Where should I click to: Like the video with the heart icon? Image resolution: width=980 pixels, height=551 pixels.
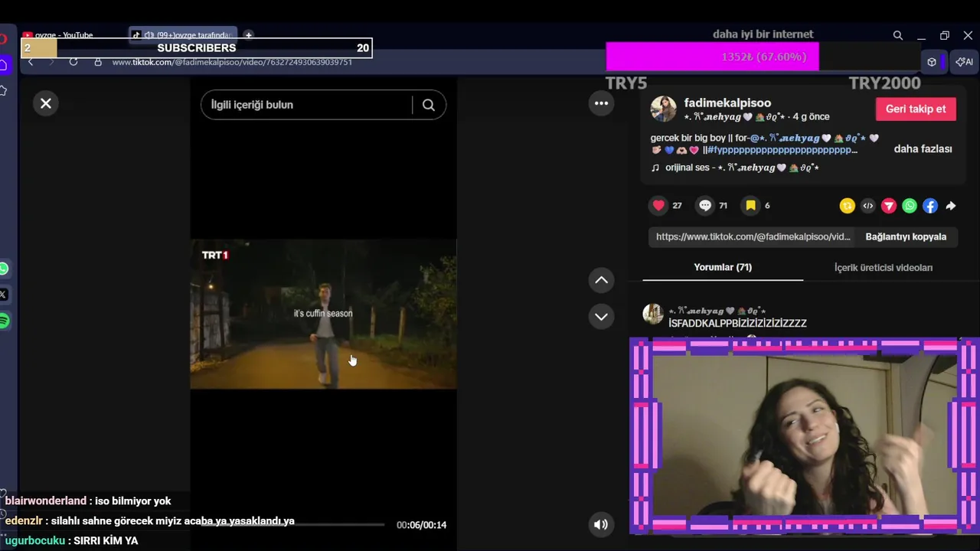(x=658, y=205)
